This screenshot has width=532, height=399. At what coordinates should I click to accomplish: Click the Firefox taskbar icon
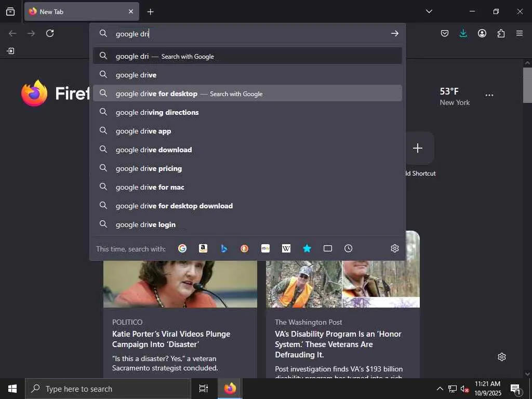point(230,389)
